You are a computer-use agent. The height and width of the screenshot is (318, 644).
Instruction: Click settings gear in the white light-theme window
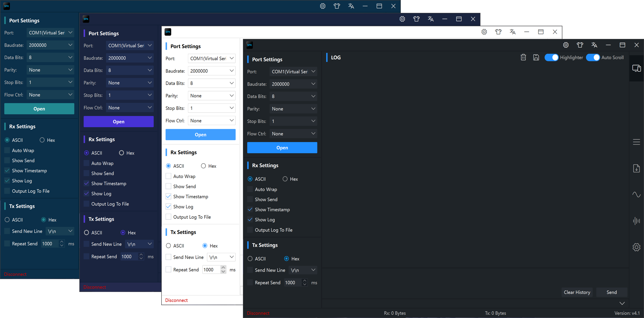tap(484, 32)
